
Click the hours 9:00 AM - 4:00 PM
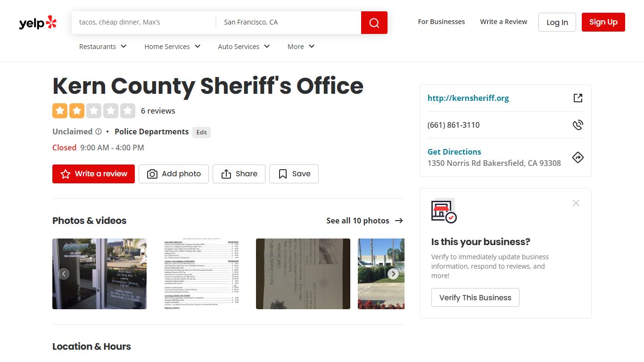(x=112, y=148)
